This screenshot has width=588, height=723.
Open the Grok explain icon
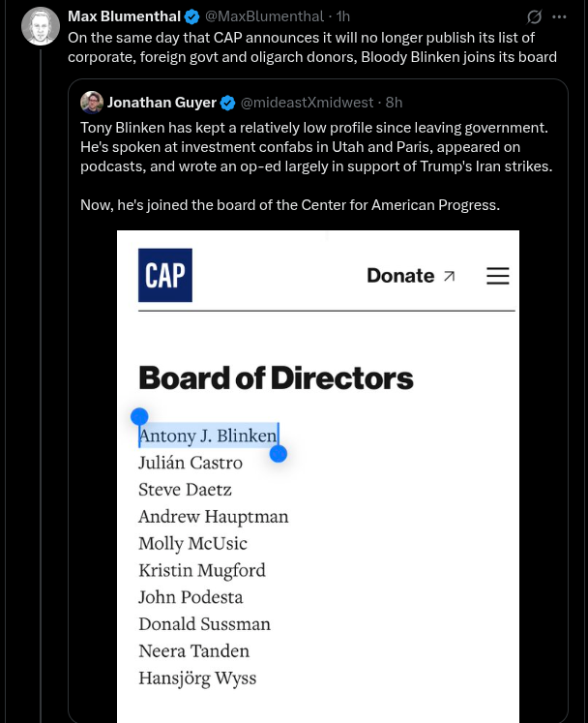pyautogui.click(x=534, y=17)
